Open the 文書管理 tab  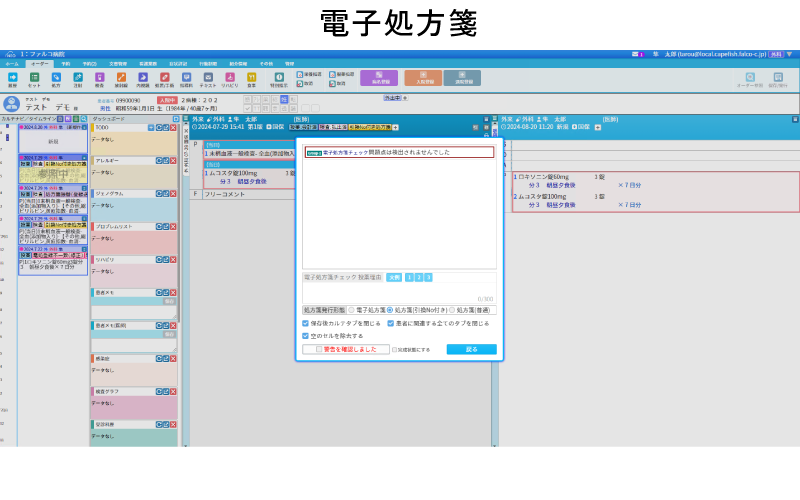pos(117,63)
